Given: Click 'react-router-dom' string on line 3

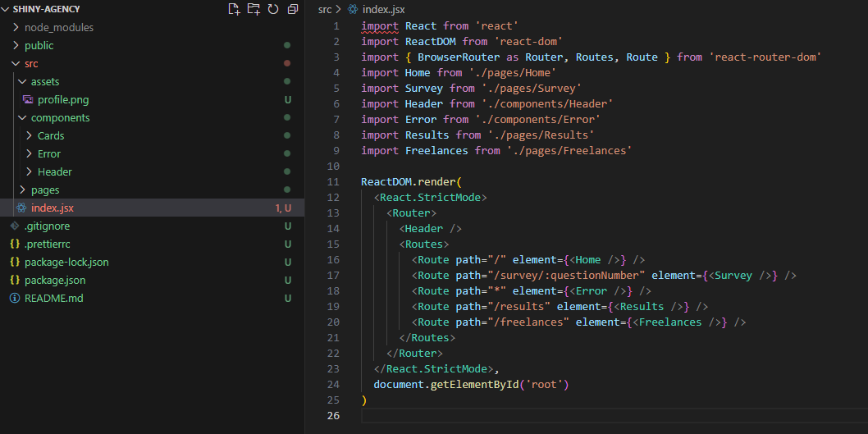Looking at the screenshot, I should point(765,57).
